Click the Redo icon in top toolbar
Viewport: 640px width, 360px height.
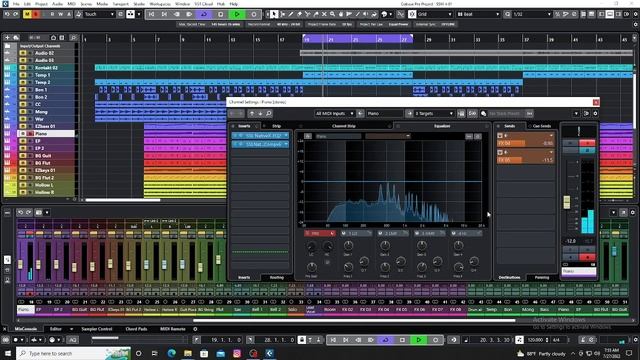point(15,14)
